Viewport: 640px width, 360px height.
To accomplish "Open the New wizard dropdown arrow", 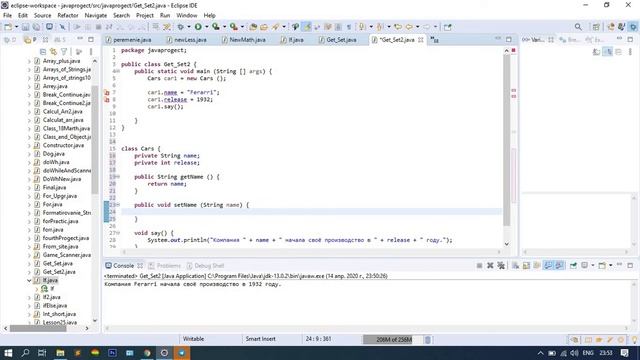I will [x=17, y=27].
